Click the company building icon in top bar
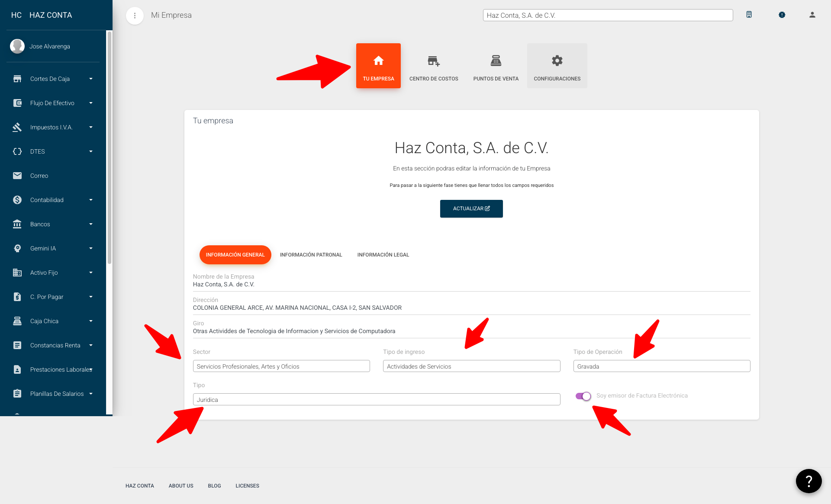The height and width of the screenshot is (504, 831). (749, 15)
